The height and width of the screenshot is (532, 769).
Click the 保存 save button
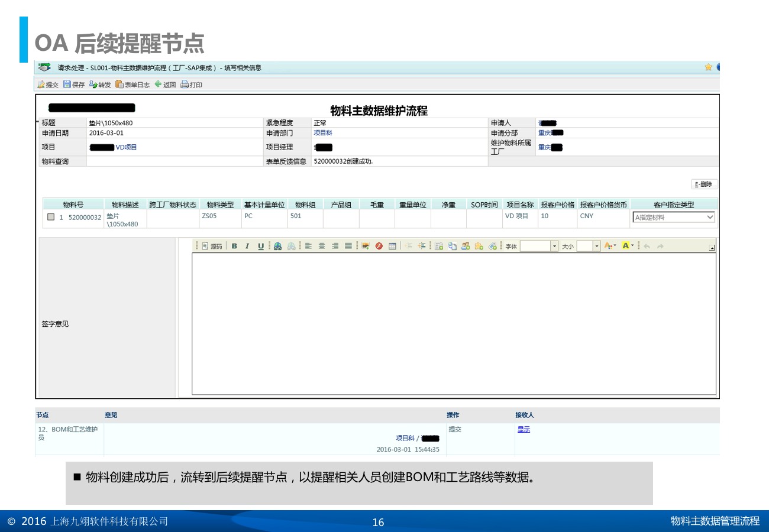tap(74, 85)
